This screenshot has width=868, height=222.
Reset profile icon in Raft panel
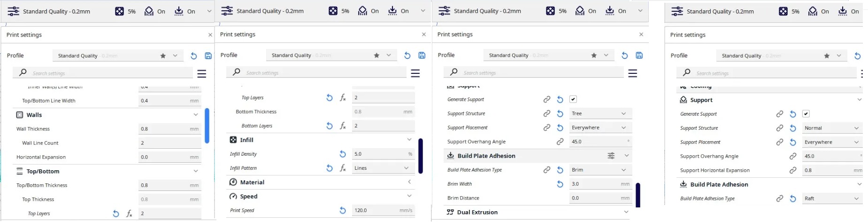click(x=858, y=55)
